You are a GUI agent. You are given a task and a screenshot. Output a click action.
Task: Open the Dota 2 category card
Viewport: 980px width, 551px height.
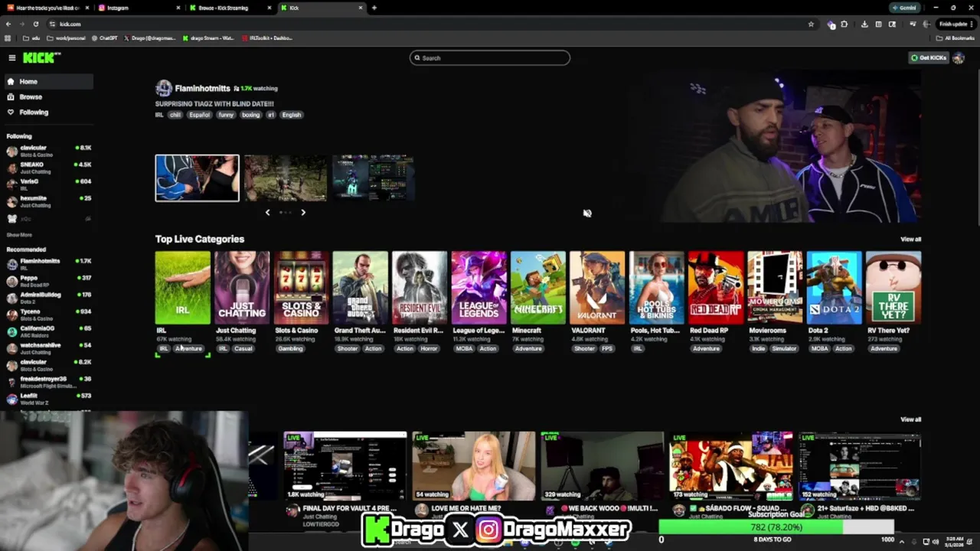click(835, 288)
